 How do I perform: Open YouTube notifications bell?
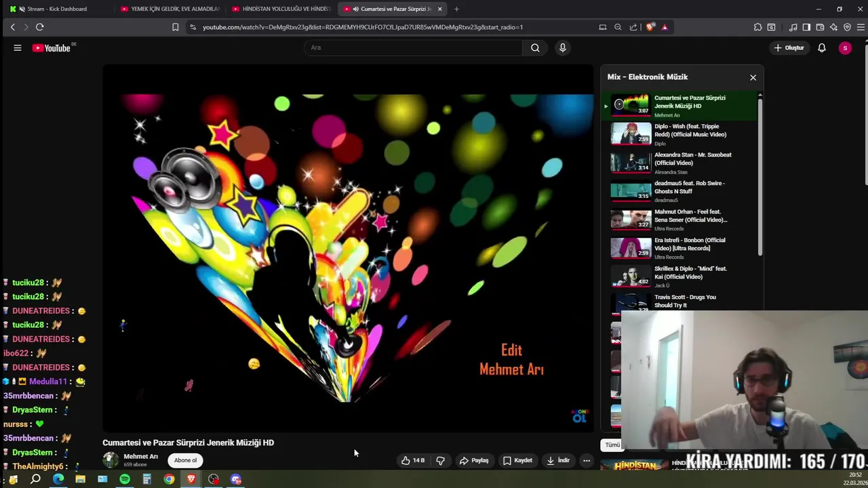click(822, 47)
